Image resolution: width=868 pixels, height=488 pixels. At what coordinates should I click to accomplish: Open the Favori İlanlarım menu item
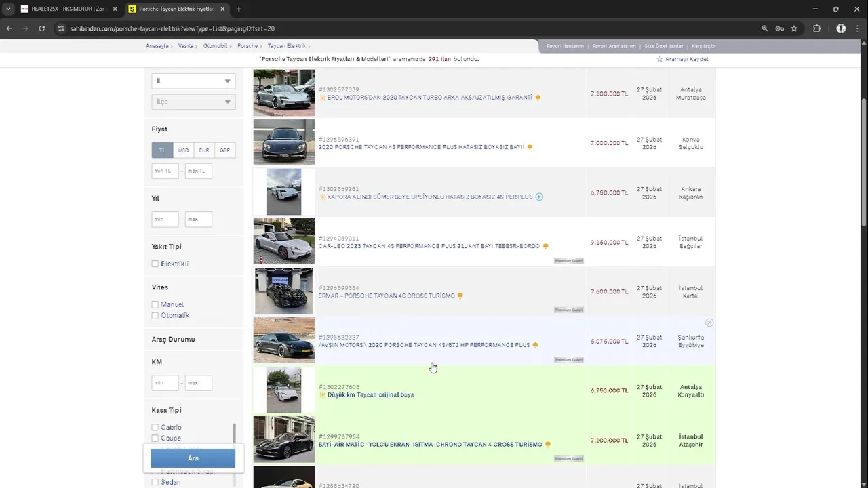pos(565,46)
